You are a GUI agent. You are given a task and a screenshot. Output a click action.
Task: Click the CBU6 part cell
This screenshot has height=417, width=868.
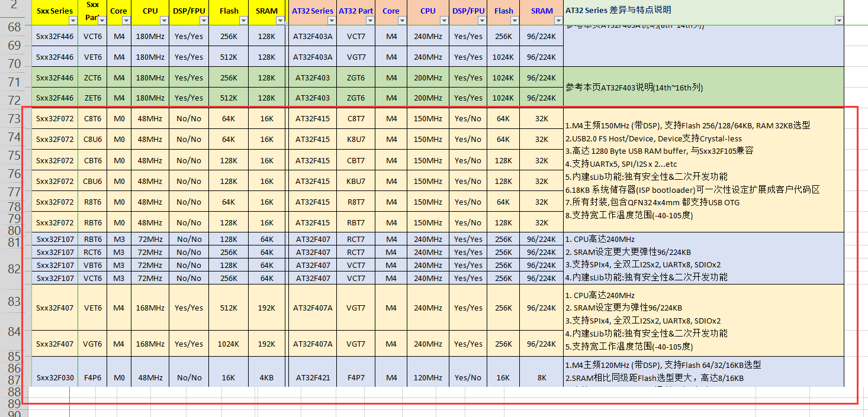pyautogui.click(x=92, y=181)
